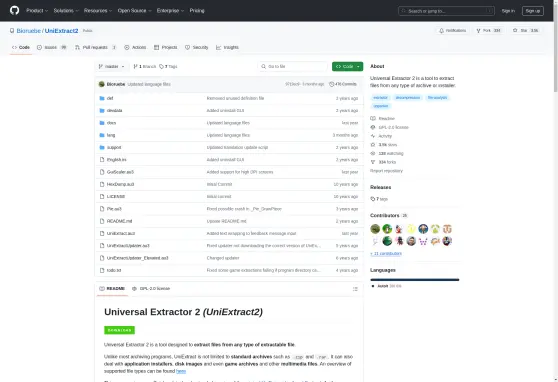
Task: Click the green download badge
Action: tap(119, 330)
